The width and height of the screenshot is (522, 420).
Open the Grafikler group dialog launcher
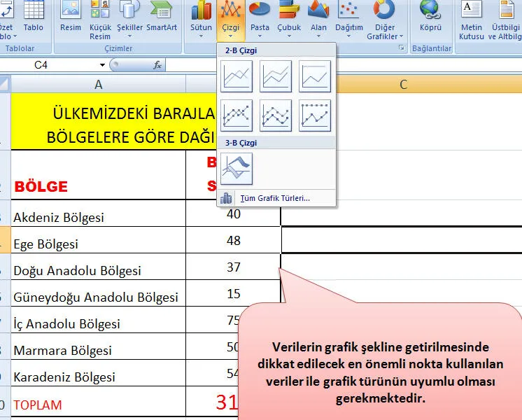[402, 48]
